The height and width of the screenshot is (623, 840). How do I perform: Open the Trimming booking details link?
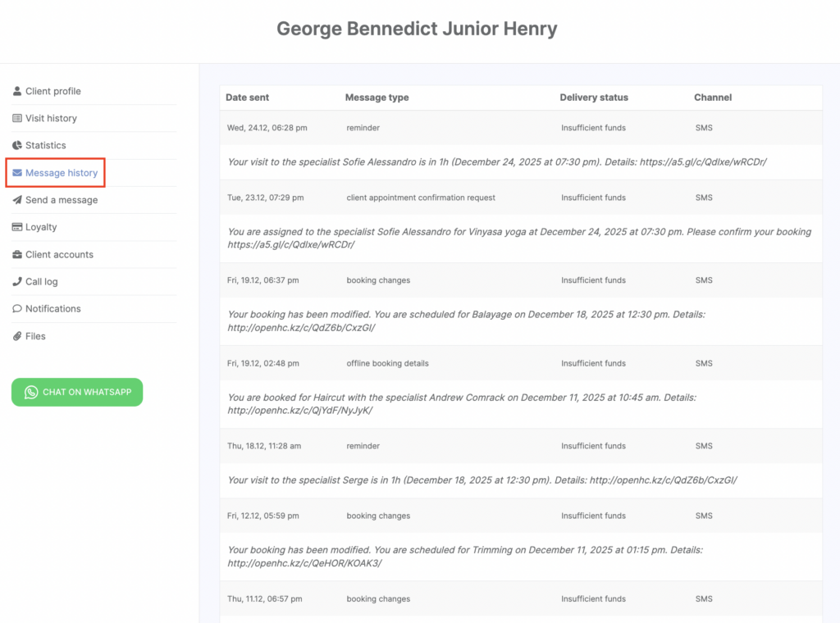click(x=304, y=563)
